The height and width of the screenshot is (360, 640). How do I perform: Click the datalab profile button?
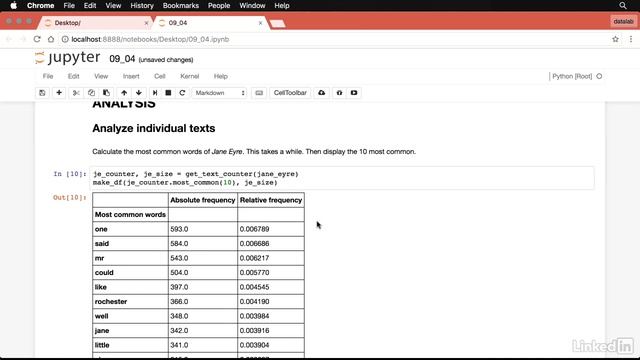pos(623,21)
